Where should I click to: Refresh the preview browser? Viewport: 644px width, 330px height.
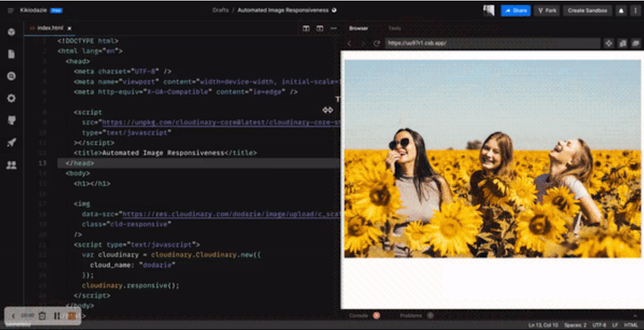[376, 43]
